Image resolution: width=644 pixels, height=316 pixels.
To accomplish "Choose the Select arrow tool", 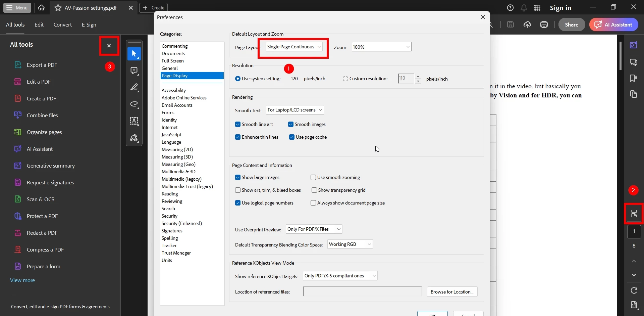I will pos(134,54).
